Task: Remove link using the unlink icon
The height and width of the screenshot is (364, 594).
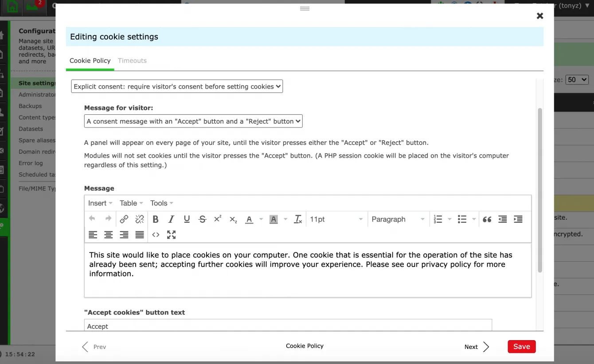Action: [140, 219]
